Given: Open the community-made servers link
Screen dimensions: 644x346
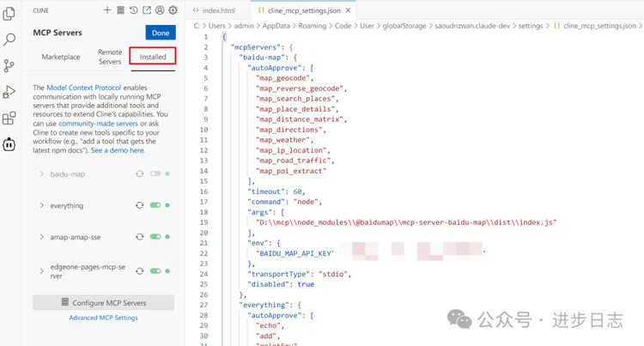Looking at the screenshot, I should [x=98, y=124].
